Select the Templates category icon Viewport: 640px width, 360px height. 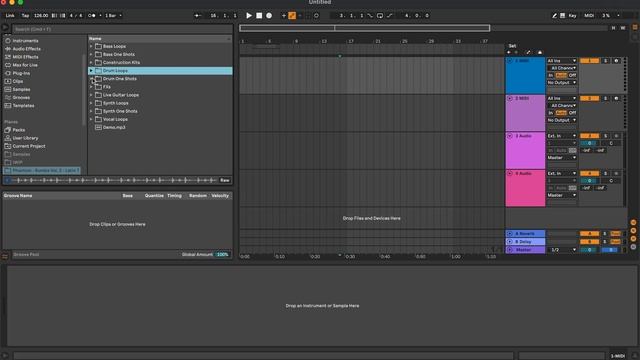click(8, 106)
